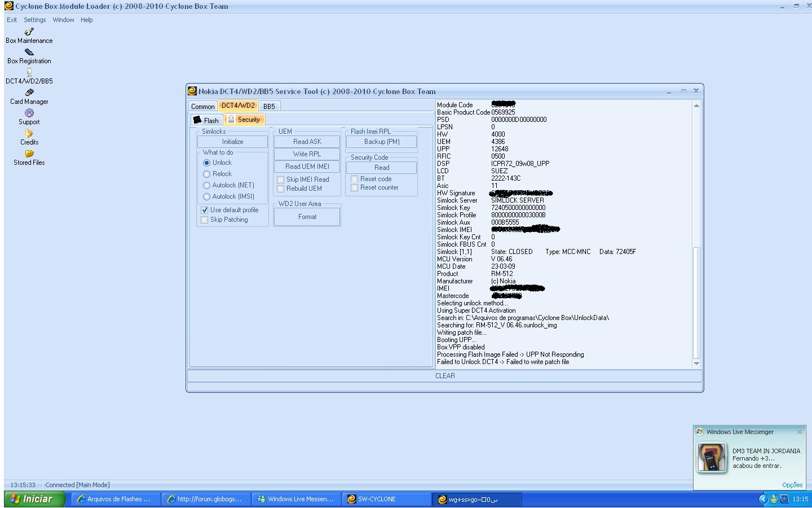812x508 pixels.
Task: Click Nokia Service Tool window title icon
Action: point(192,91)
